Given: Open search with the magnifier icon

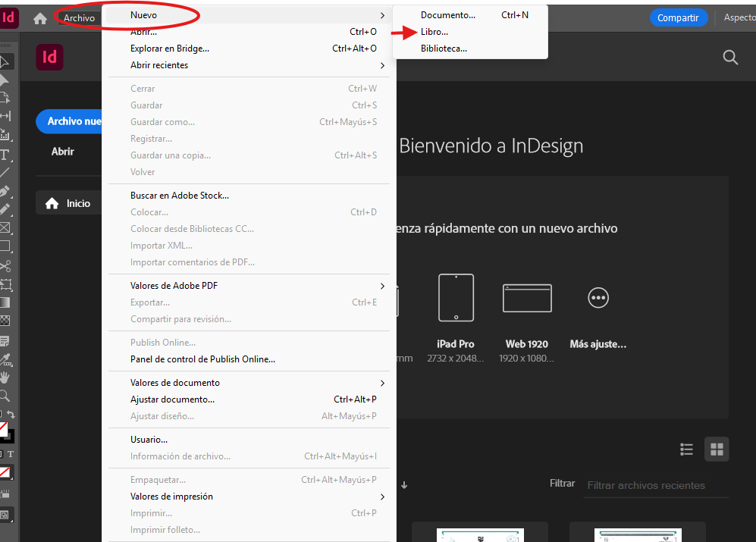Looking at the screenshot, I should (729, 57).
